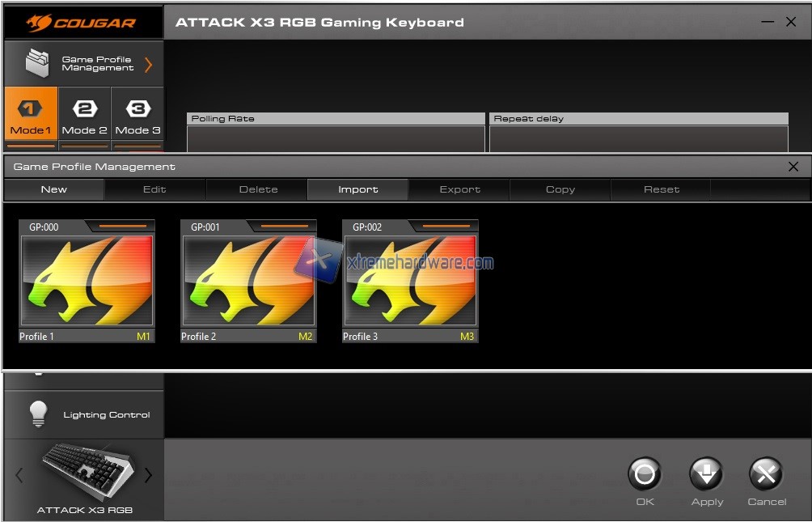Select the Profile 1 thumbnail
This screenshot has width=812, height=522.
(87, 280)
